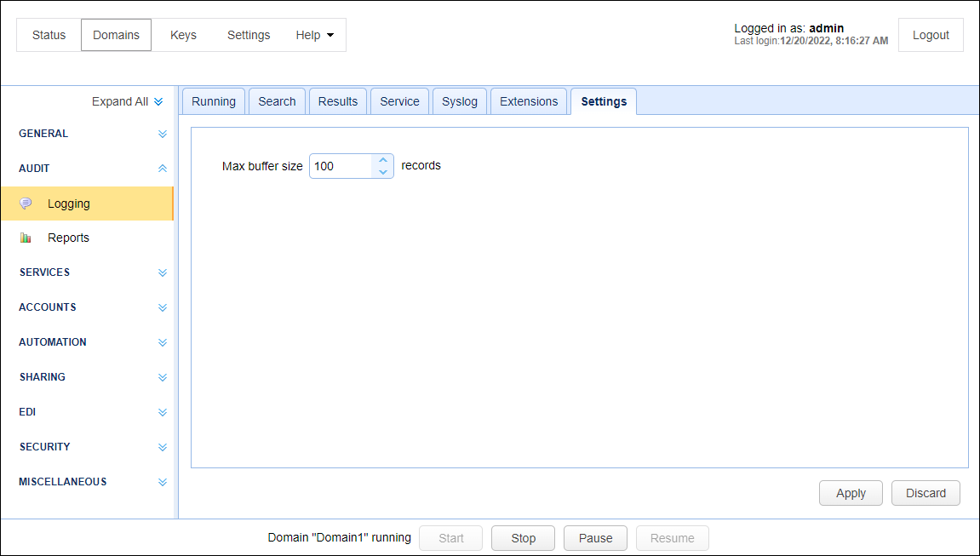
Task: Click the SECURITY section heading
Action: coord(45,447)
